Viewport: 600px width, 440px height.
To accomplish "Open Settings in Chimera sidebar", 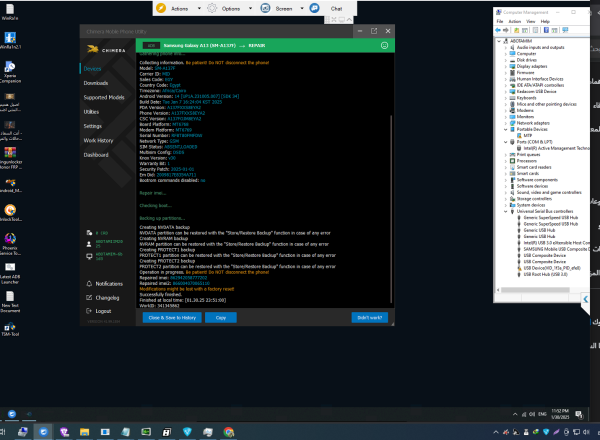I will click(93, 126).
